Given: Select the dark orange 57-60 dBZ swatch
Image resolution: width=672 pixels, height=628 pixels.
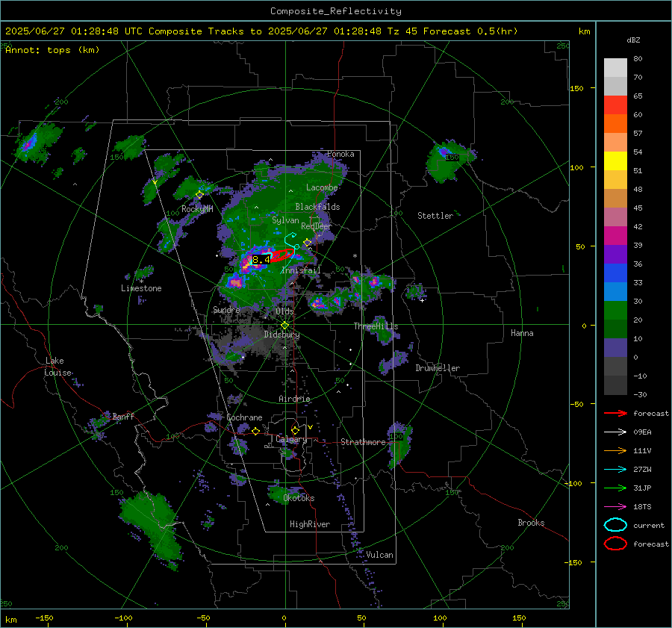Looking at the screenshot, I should pyautogui.click(x=615, y=123).
